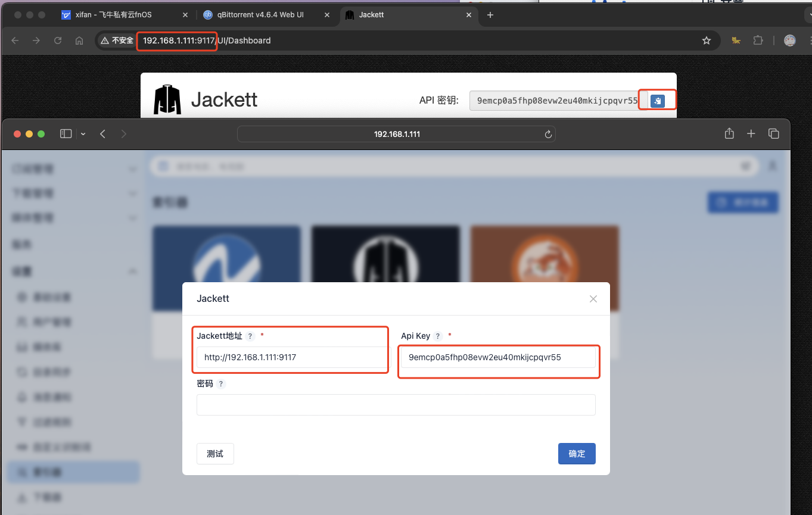Screen dimensions: 812x515
Task: Open the home page in Chrome
Action: pyautogui.click(x=79, y=40)
